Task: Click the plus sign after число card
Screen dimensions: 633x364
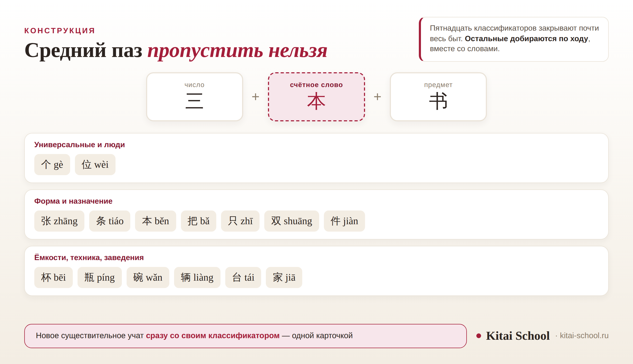Action: [255, 97]
